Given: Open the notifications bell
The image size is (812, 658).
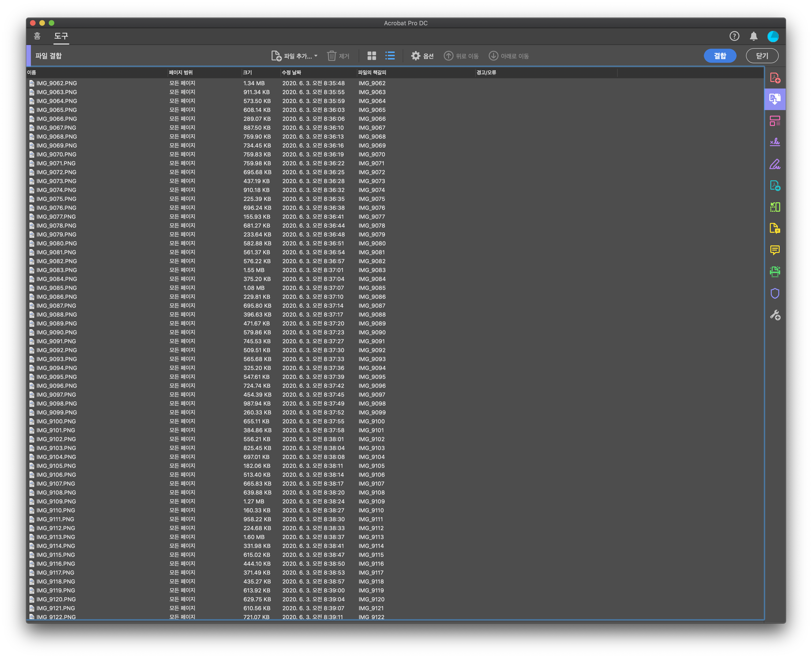Looking at the screenshot, I should tap(753, 36).
